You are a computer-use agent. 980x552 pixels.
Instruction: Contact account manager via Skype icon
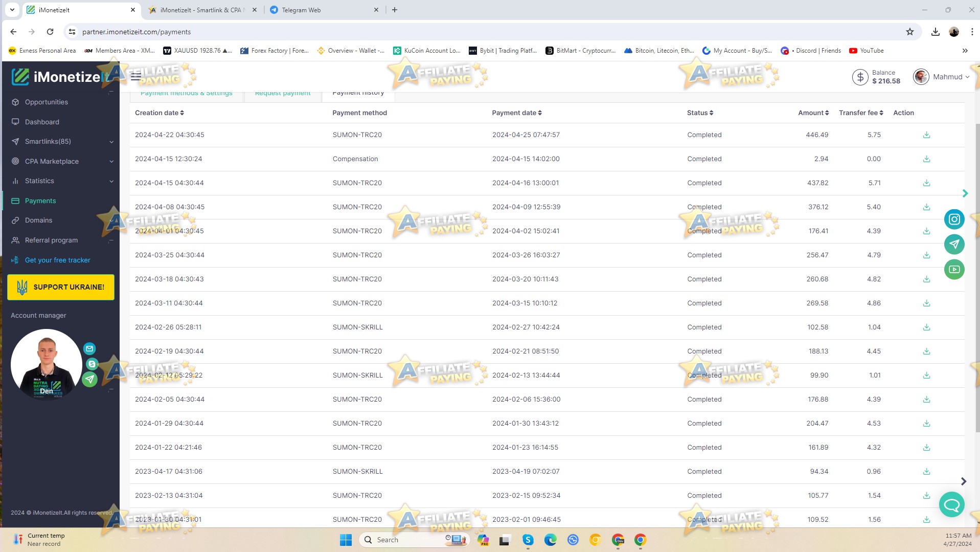click(92, 364)
